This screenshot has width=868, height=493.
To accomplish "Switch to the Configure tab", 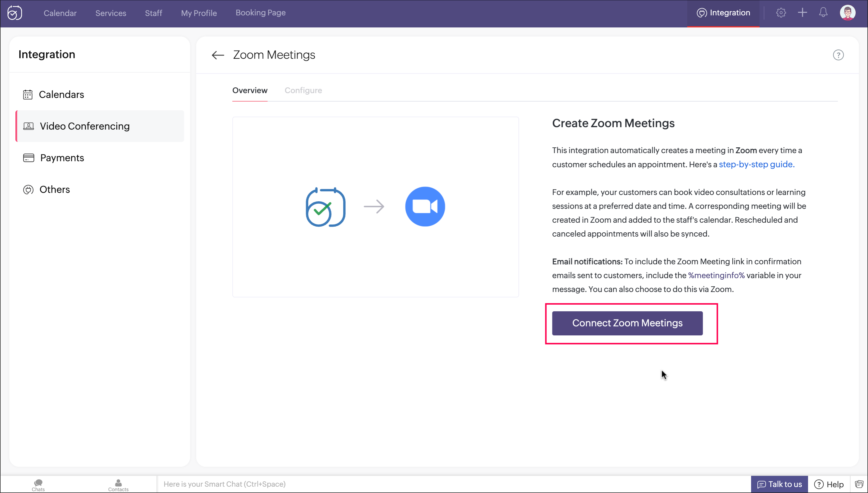I will pos(303,90).
